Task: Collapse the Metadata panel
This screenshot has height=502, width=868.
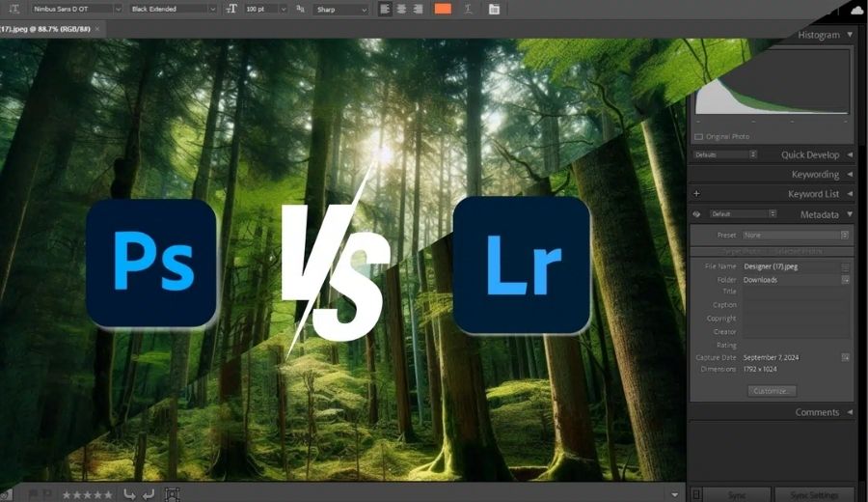Action: coord(850,214)
